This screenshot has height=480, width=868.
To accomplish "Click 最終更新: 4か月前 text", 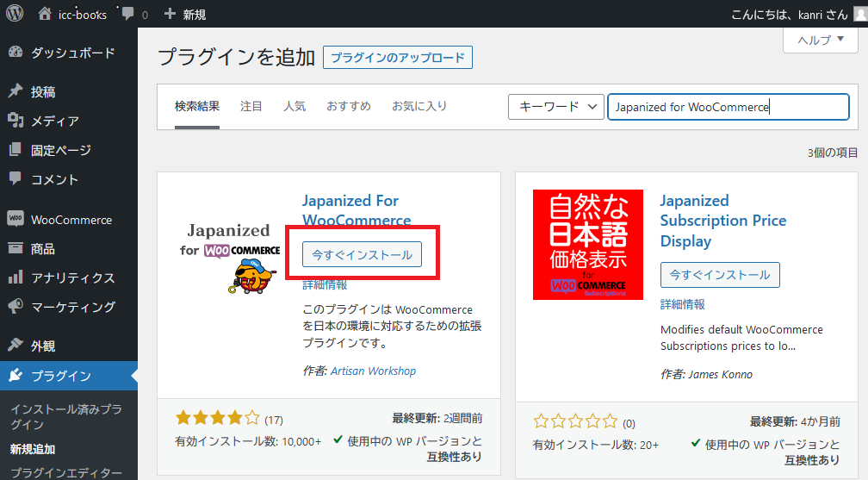I will point(795,421).
